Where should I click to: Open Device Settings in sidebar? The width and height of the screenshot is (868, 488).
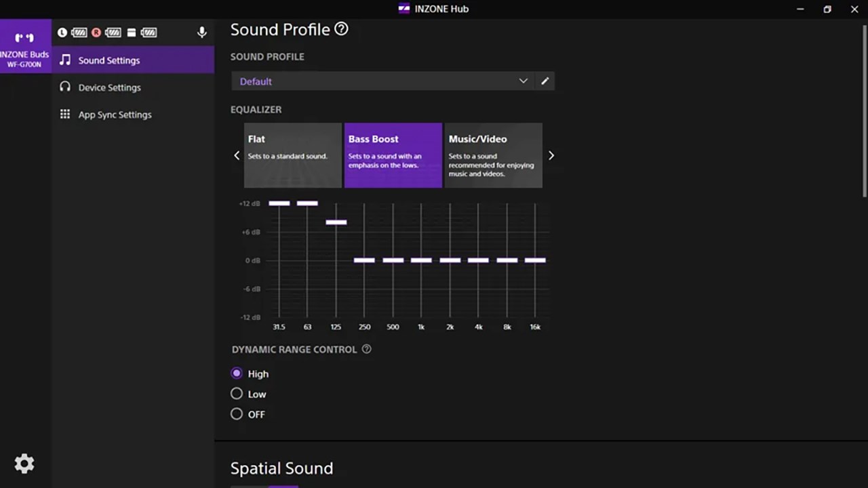(133, 87)
